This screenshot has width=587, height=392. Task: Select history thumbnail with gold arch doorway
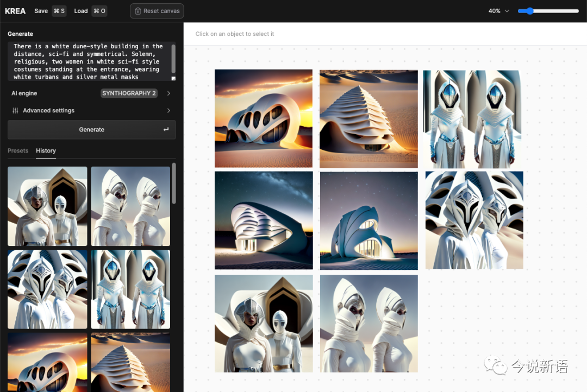tap(47, 206)
